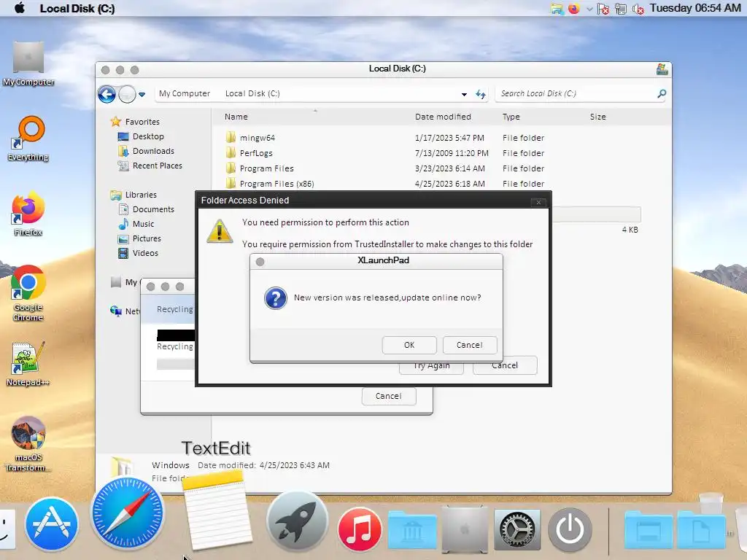Open the Documents library
Image resolution: width=747 pixels, height=560 pixels.
pyautogui.click(x=153, y=209)
